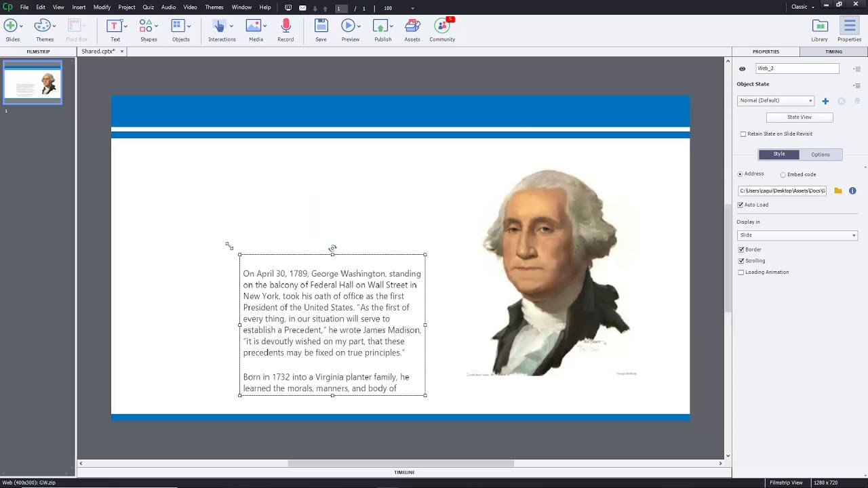The height and width of the screenshot is (488, 868).
Task: Select the Text tool icon
Action: pos(114,26)
